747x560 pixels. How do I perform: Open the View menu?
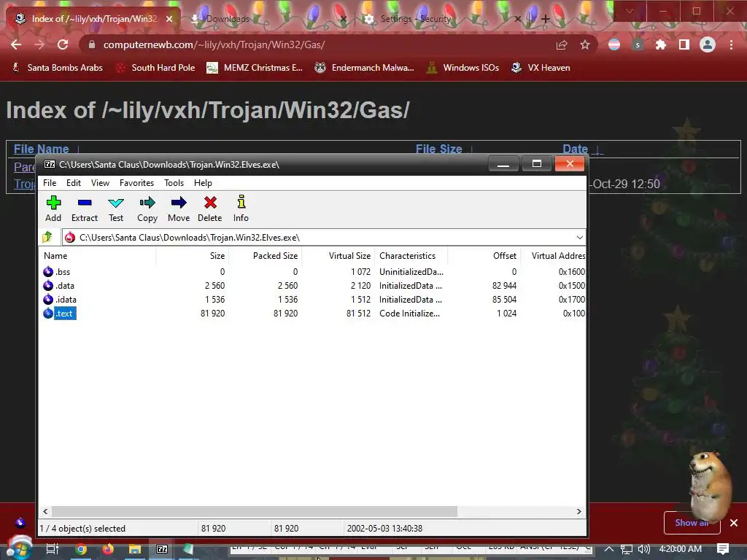pyautogui.click(x=100, y=183)
